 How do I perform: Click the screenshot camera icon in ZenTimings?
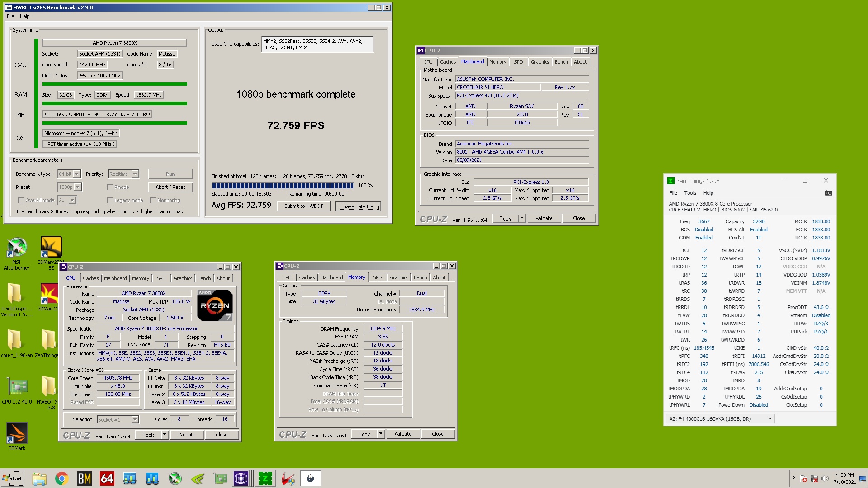828,193
